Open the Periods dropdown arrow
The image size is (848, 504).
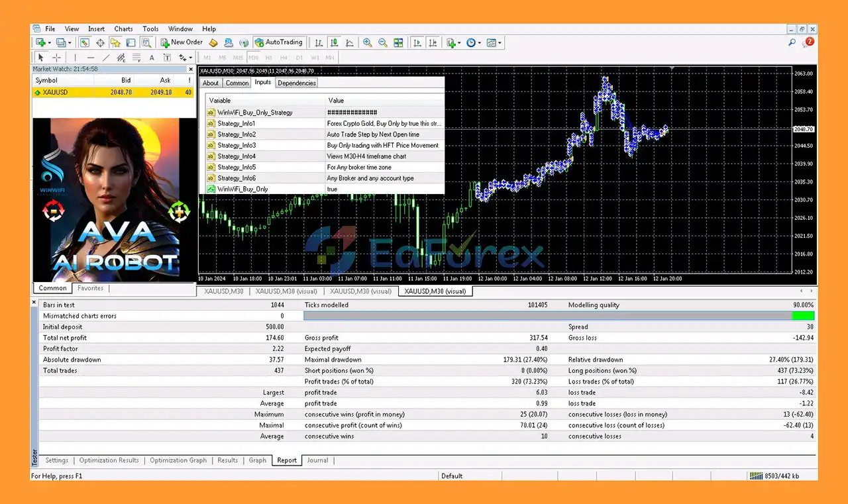[x=481, y=42]
